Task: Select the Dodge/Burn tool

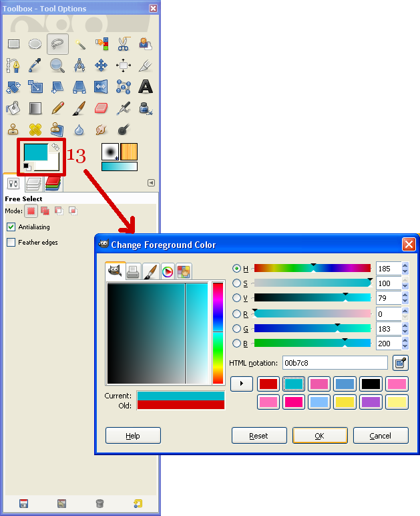Action: 124,130
